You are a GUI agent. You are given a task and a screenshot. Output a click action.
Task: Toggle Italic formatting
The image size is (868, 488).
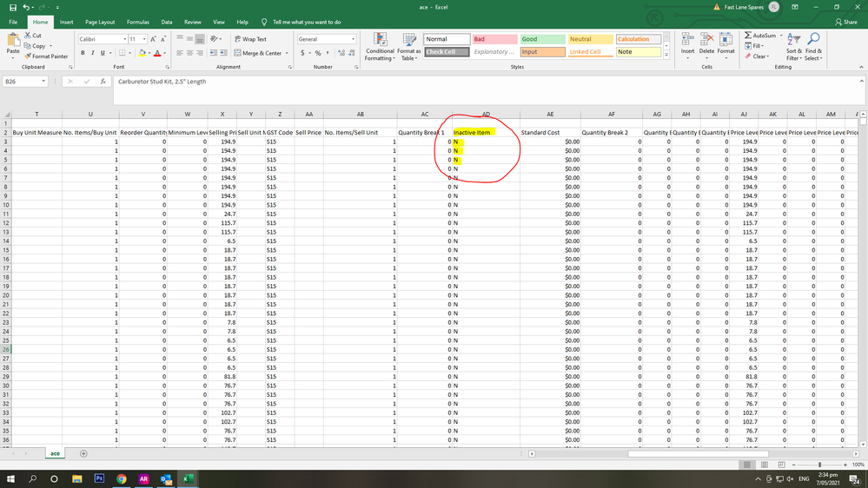point(93,53)
